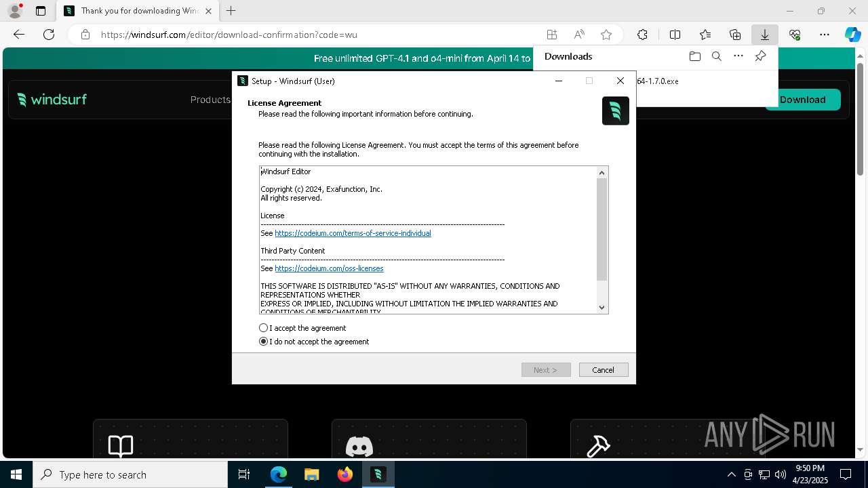Open network icon in system tray

point(764,474)
